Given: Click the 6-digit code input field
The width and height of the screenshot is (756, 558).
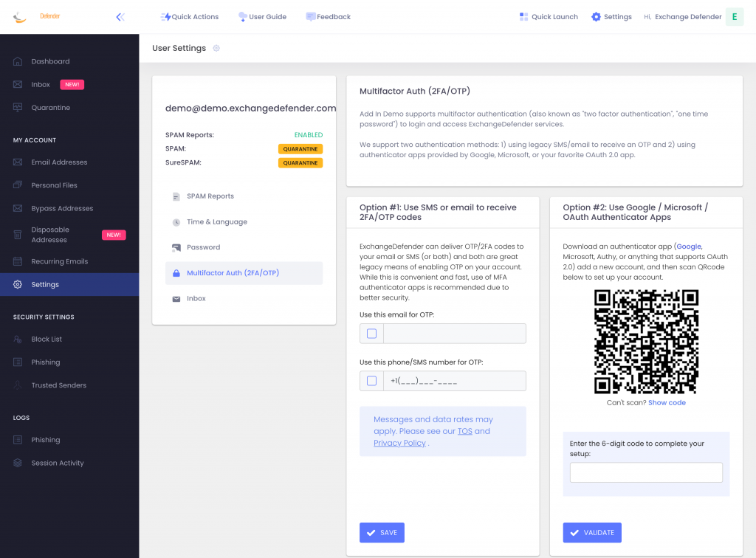Looking at the screenshot, I should point(646,472).
